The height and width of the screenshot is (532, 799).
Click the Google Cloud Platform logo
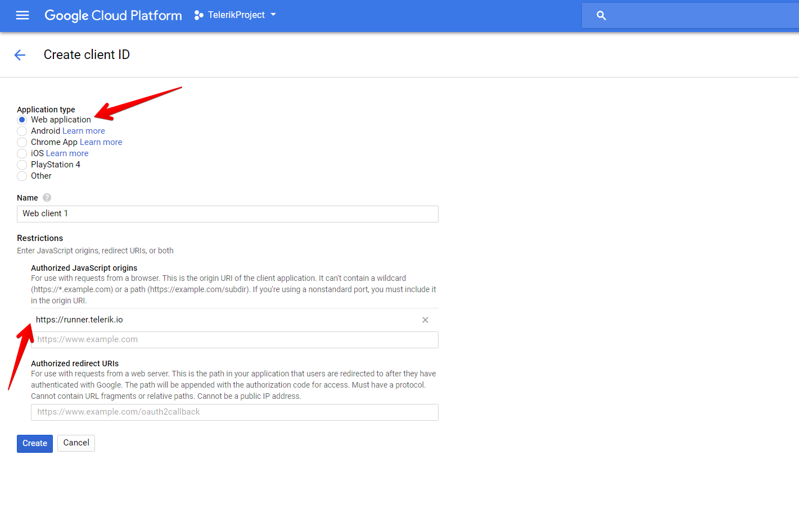pyautogui.click(x=112, y=15)
